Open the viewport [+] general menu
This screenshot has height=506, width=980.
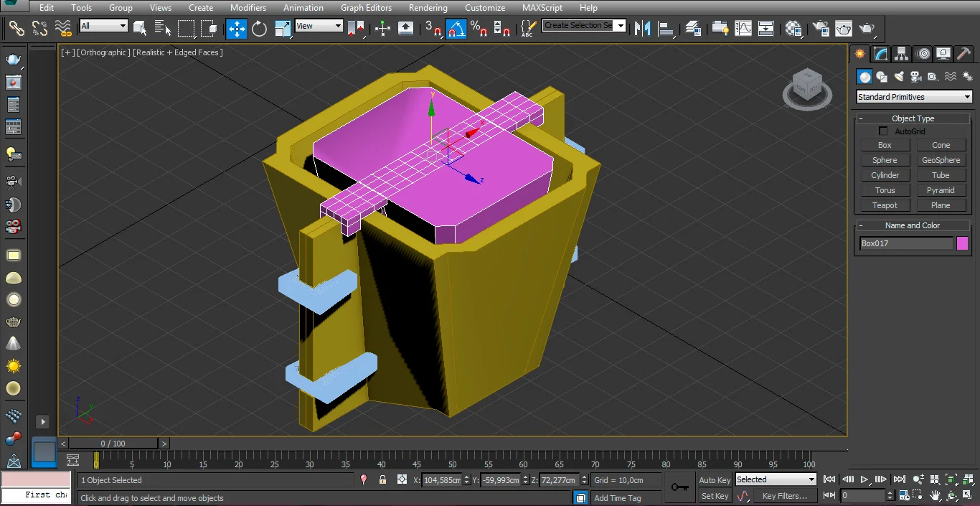(67, 52)
